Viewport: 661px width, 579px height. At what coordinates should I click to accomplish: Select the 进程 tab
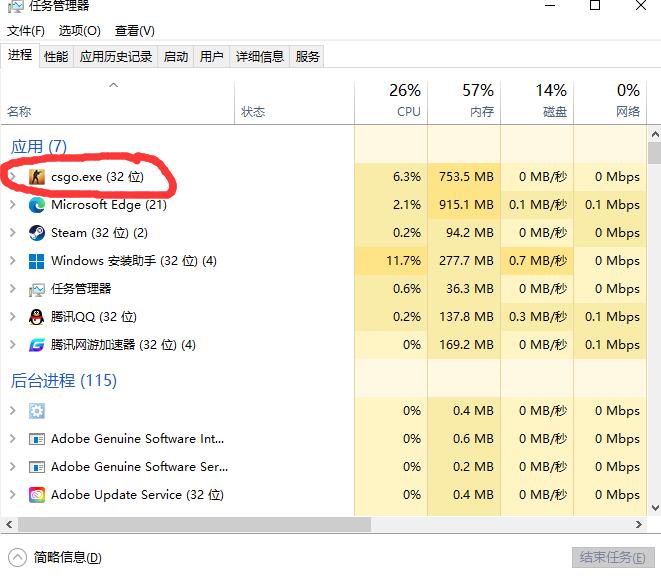point(20,55)
